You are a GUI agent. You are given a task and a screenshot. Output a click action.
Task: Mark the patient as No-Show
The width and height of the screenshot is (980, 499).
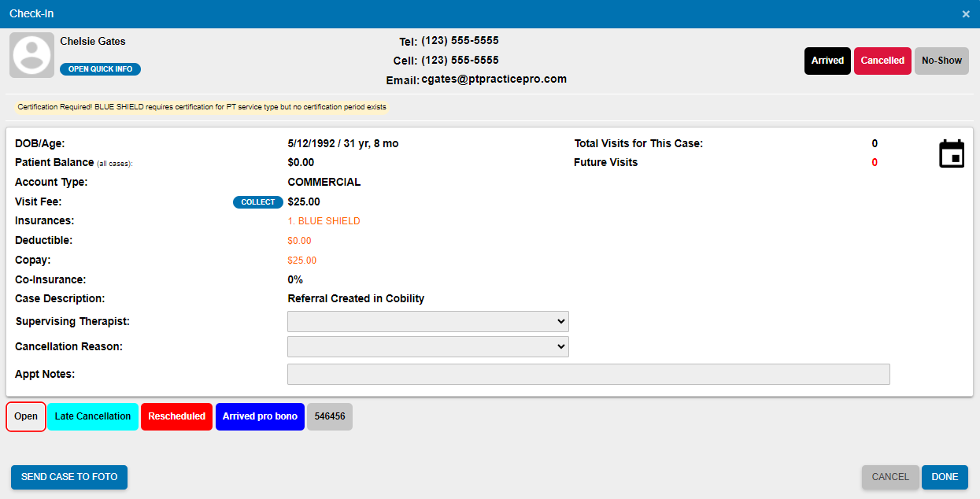(941, 60)
